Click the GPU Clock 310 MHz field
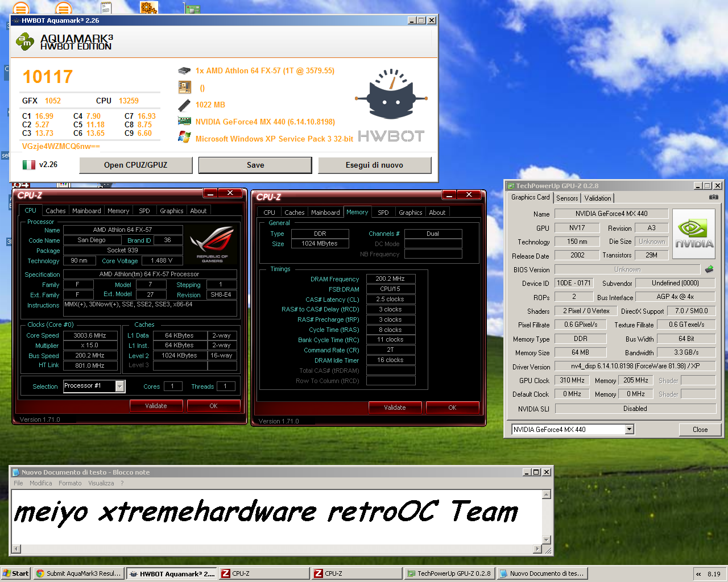Viewport: 728px width, 582px height. coord(572,380)
